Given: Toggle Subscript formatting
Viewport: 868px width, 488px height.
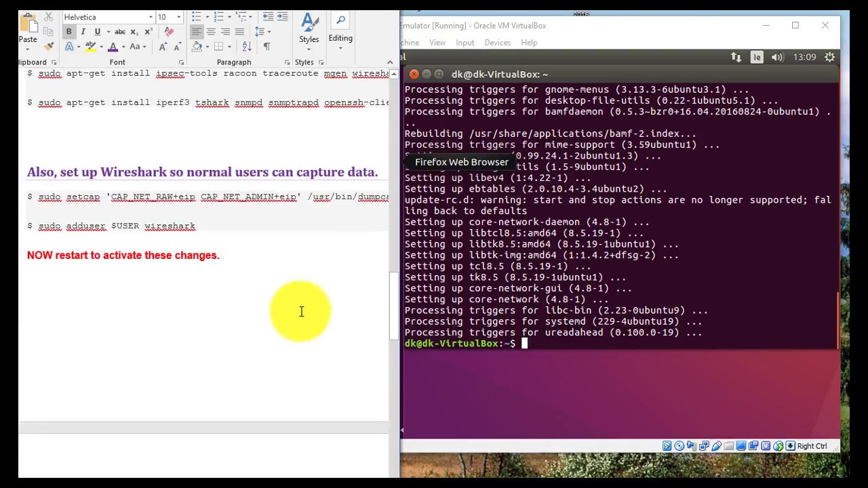Looking at the screenshot, I should pyautogui.click(x=134, y=32).
